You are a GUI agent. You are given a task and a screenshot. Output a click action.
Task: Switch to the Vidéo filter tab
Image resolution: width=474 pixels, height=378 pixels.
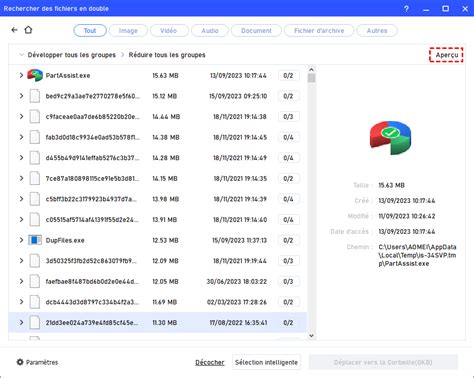pos(169,31)
